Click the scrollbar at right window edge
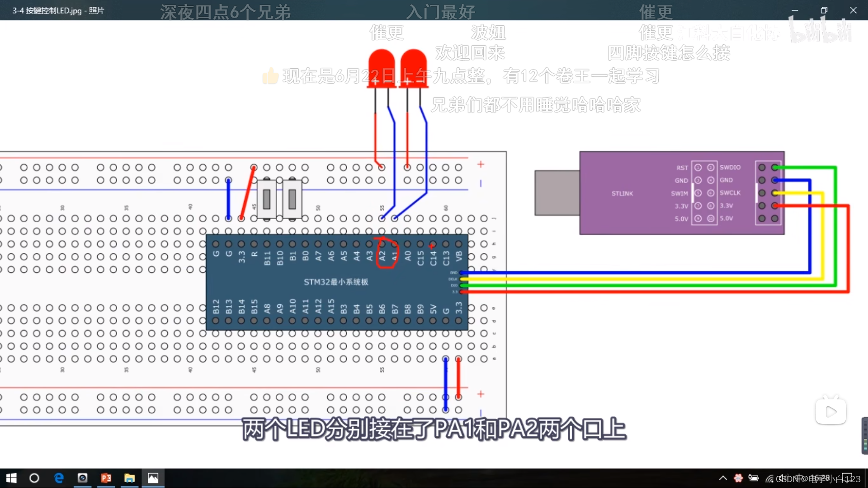Screen dimensions: 868x488 (x=864, y=436)
